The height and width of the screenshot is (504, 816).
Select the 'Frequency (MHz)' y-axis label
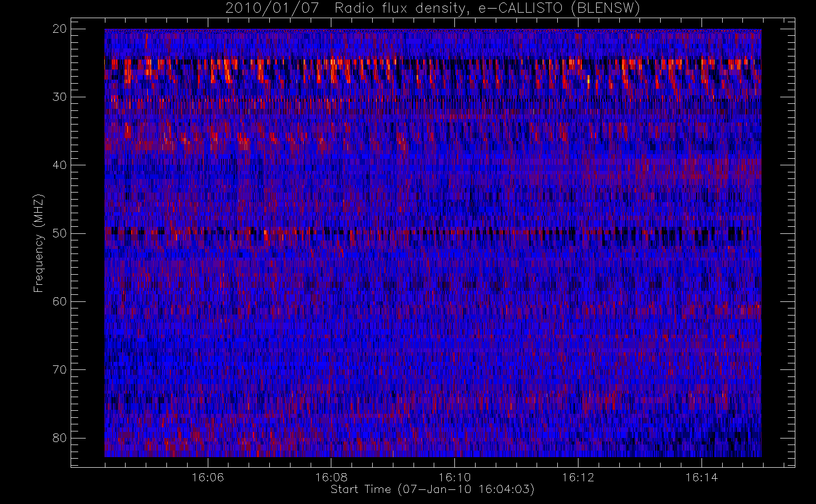pyautogui.click(x=39, y=243)
